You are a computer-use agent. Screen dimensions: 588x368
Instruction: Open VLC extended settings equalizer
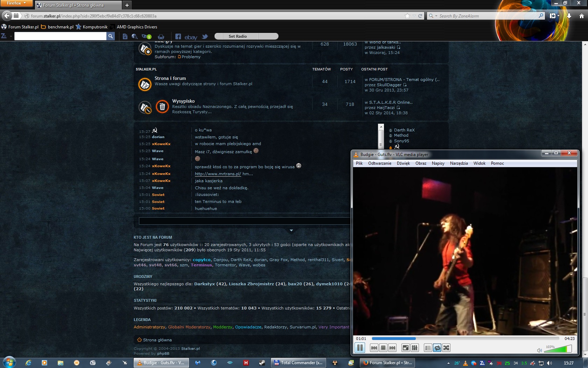415,348
